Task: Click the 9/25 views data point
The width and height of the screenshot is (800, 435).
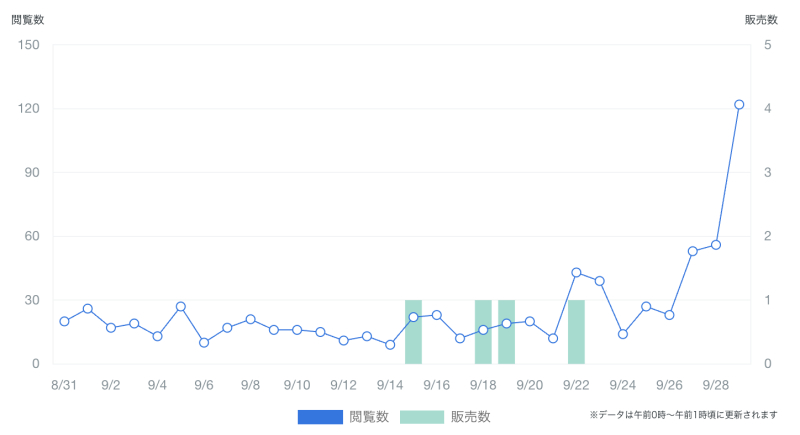Action: 646,307
